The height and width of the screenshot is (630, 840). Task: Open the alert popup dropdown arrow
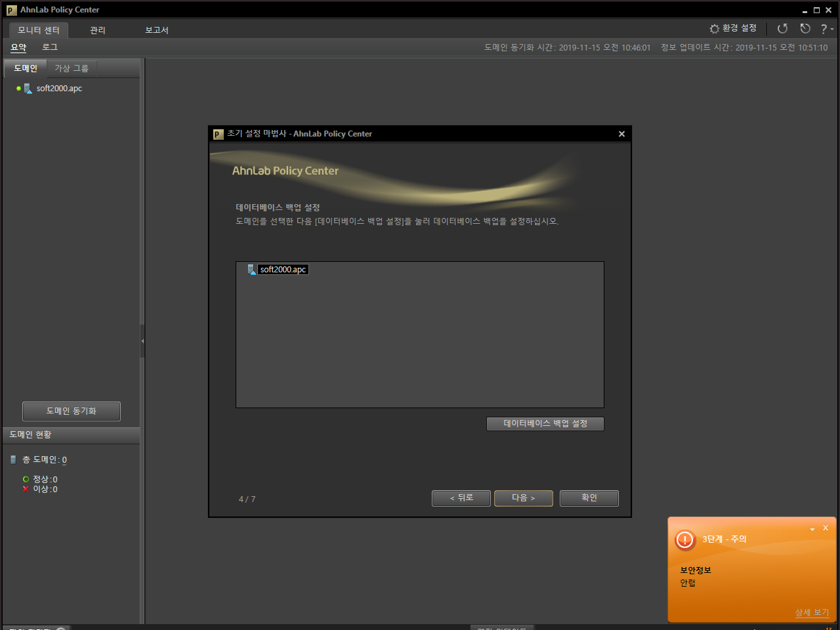pos(812,529)
